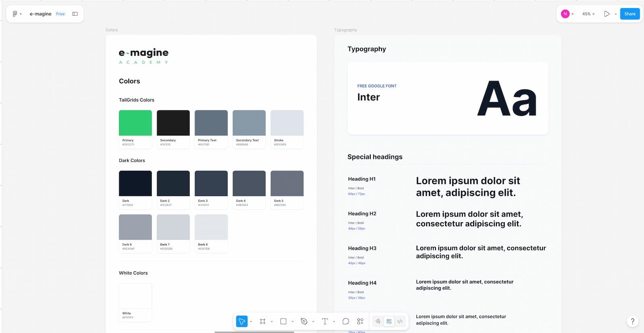Select the Dark 2 color swatch
The height and width of the screenshot is (333, 644).
[173, 183]
